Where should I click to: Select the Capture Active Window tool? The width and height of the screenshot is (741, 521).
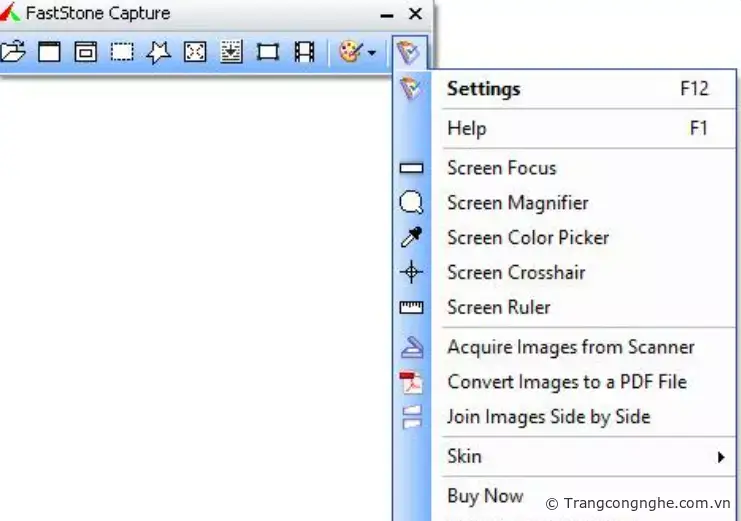click(49, 51)
